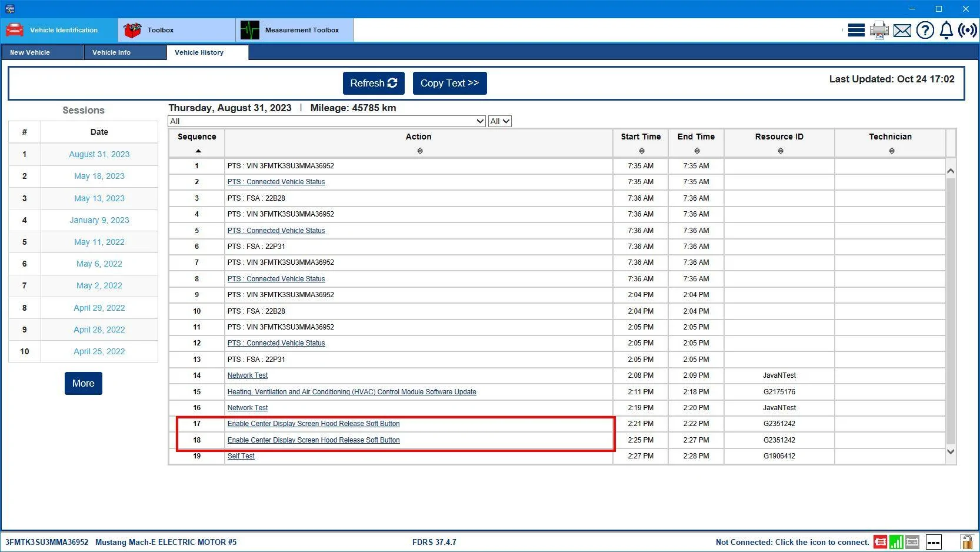This screenshot has height=552, width=980.
Task: Click the dashes indicator box in status bar
Action: [x=934, y=542]
